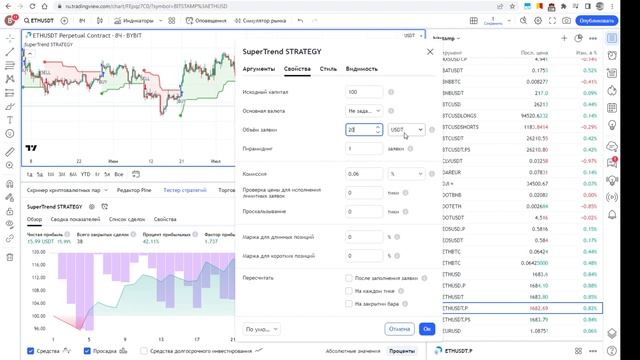Open the base currency dropdown

tap(364, 111)
